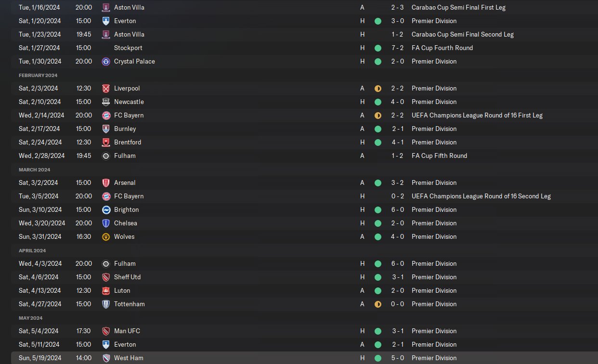Screen dimensions: 598x364
Task: Click the Brighton club badge icon
Action: pos(106,210)
